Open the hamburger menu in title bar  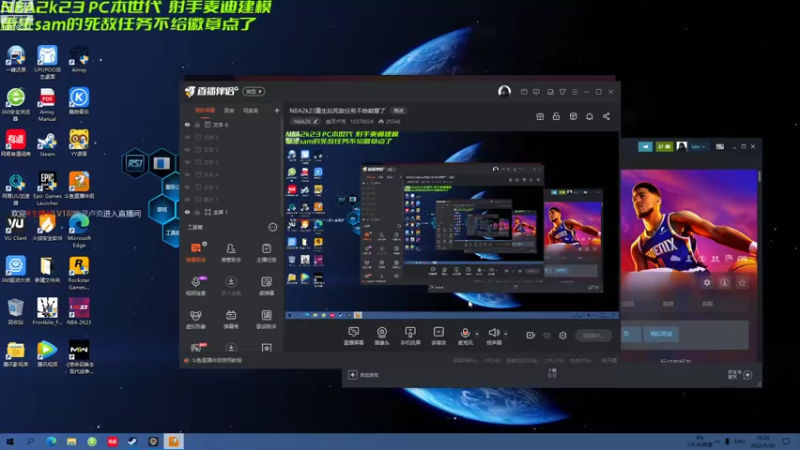click(x=574, y=92)
